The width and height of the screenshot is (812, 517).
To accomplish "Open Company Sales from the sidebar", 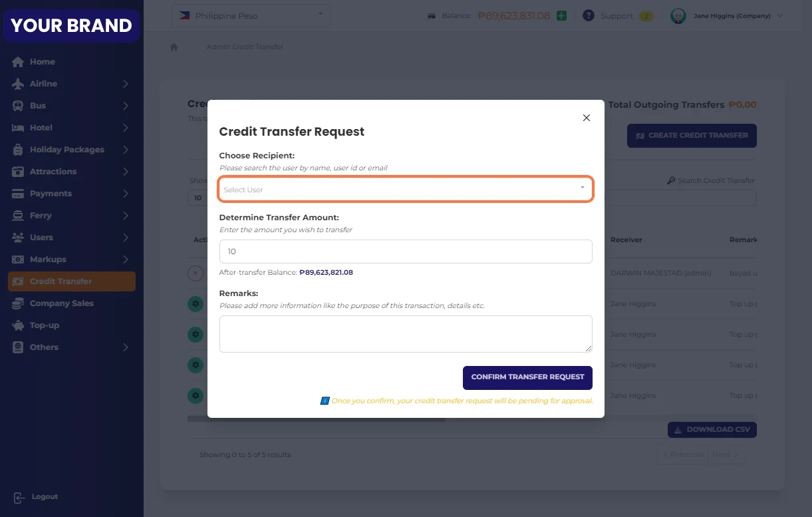I will pyautogui.click(x=61, y=303).
